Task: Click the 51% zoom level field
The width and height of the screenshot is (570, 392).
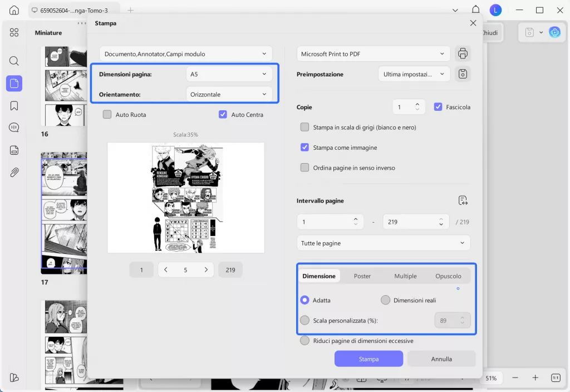Action: coord(491,378)
